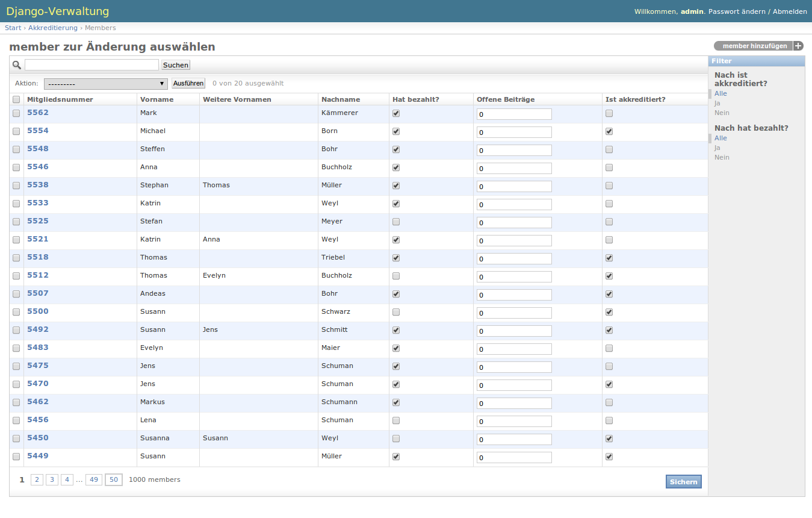
Task: Open member 5554 link
Action: 38,131
